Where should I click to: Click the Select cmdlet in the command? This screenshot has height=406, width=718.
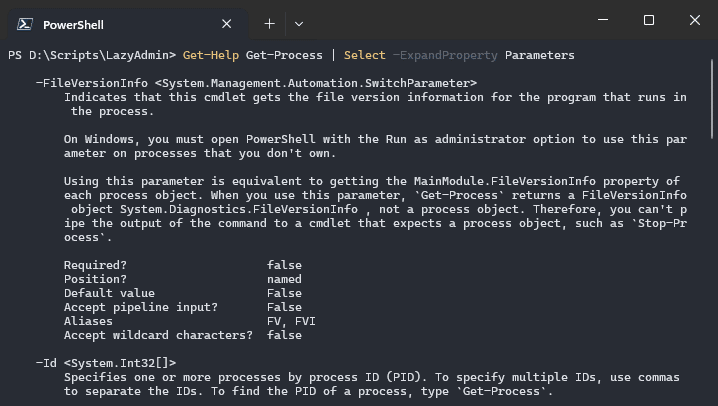(x=364, y=55)
